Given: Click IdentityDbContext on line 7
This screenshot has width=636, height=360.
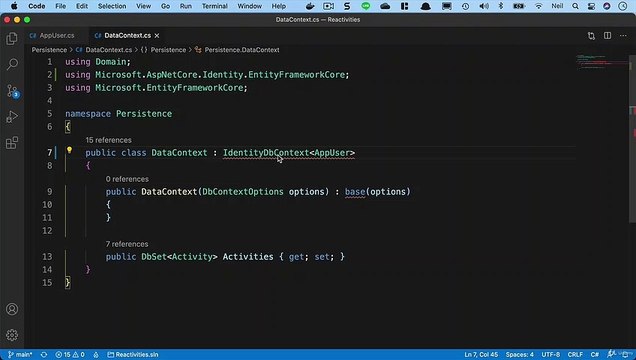Looking at the screenshot, I should (x=266, y=153).
